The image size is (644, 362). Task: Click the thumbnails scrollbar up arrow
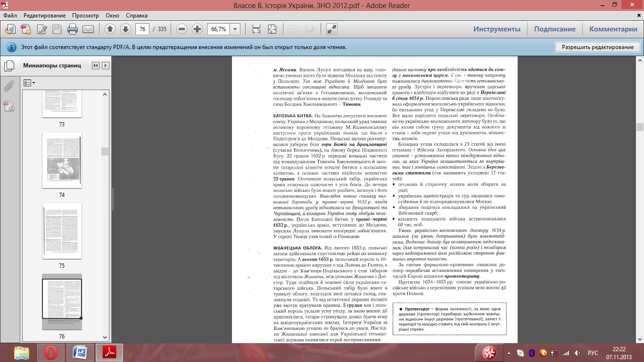(105, 93)
